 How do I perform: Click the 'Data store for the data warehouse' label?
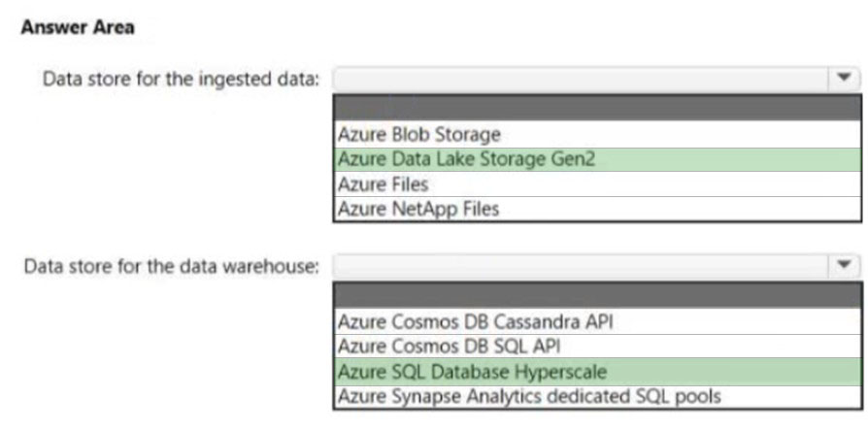tap(172, 267)
